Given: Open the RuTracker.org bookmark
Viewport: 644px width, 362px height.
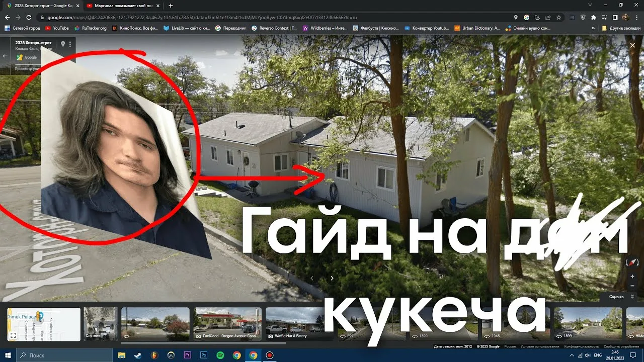Looking at the screenshot, I should pos(90,28).
